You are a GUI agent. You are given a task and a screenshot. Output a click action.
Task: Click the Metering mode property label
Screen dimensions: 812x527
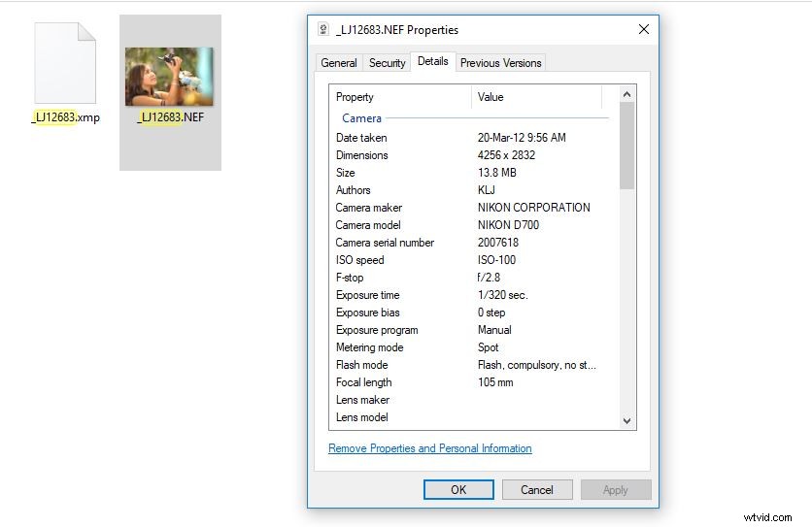(369, 347)
